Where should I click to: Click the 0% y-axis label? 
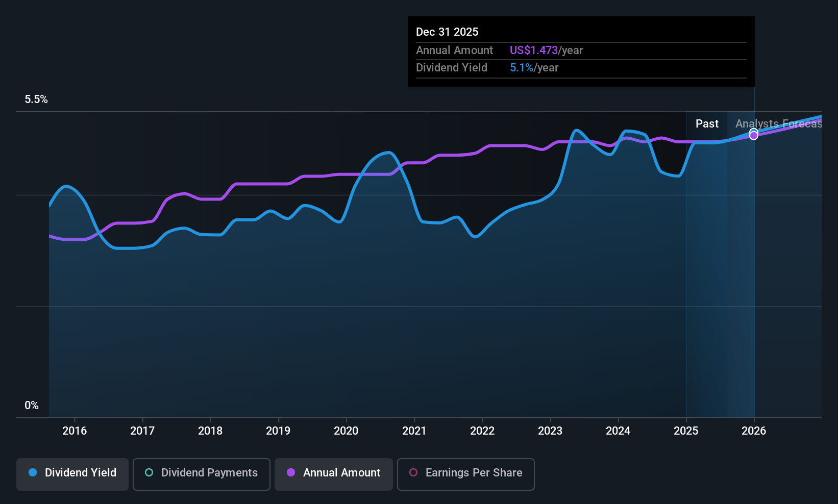pos(32,406)
